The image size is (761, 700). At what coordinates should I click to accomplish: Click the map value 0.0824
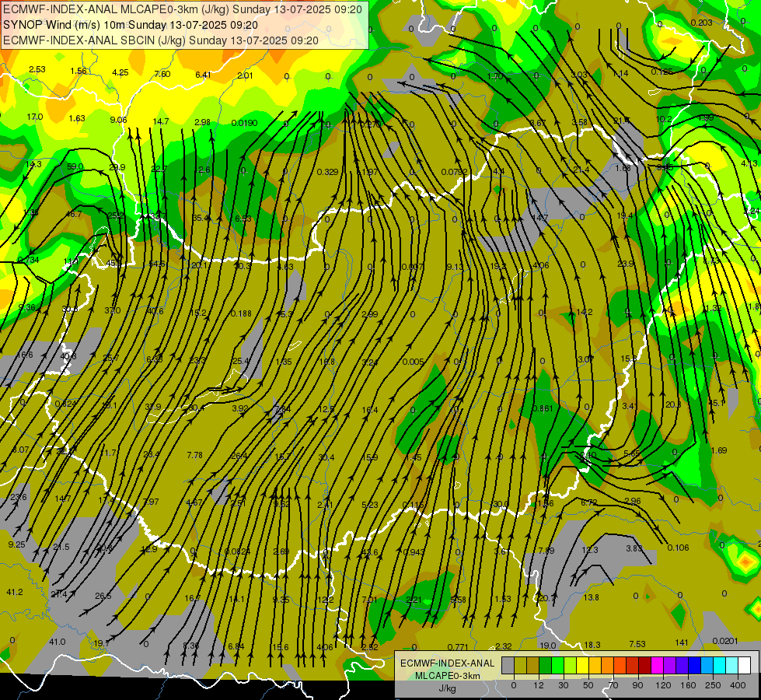237,551
